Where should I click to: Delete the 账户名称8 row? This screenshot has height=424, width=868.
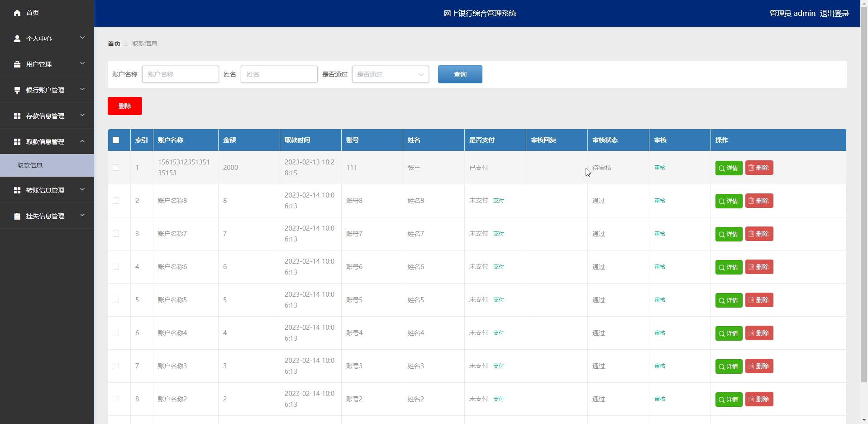pos(759,201)
